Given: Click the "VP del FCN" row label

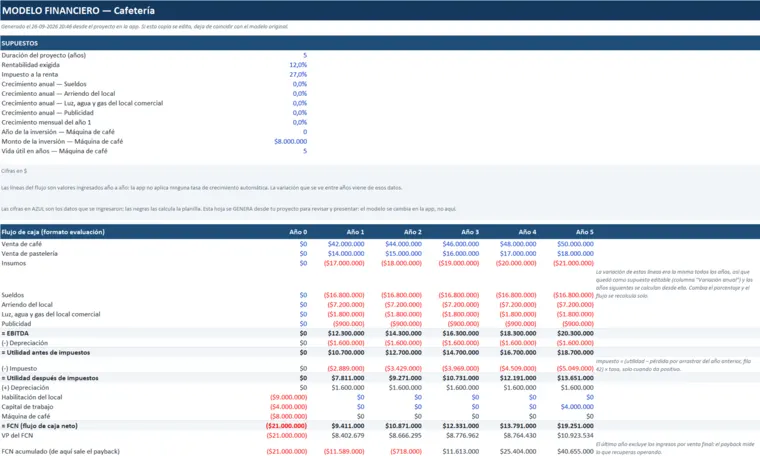Looking at the screenshot, I should [x=17, y=436].
